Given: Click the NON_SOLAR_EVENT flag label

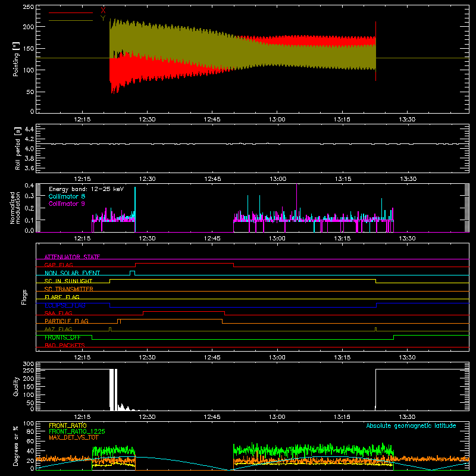Looking at the screenshot, I should pyautogui.click(x=72, y=273).
